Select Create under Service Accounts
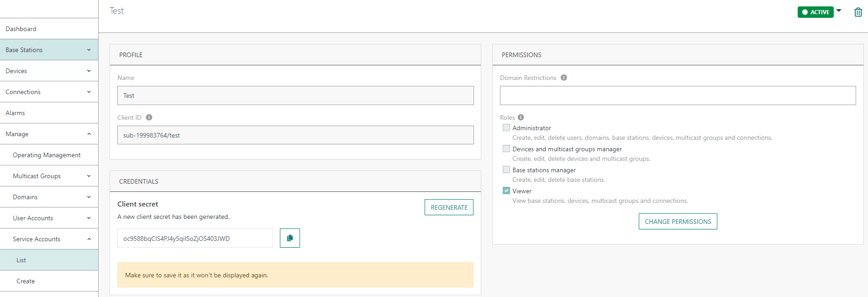This screenshot has width=868, height=297. click(26, 281)
